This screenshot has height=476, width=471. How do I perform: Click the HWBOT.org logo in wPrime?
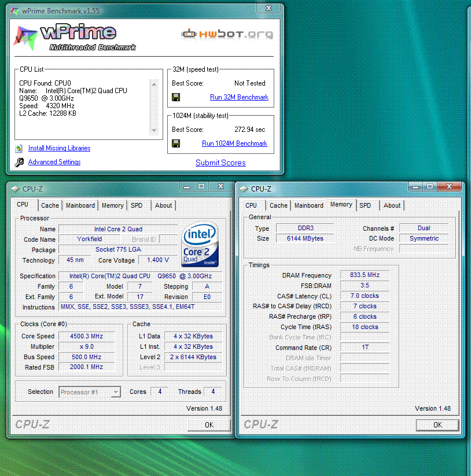pyautogui.click(x=227, y=34)
